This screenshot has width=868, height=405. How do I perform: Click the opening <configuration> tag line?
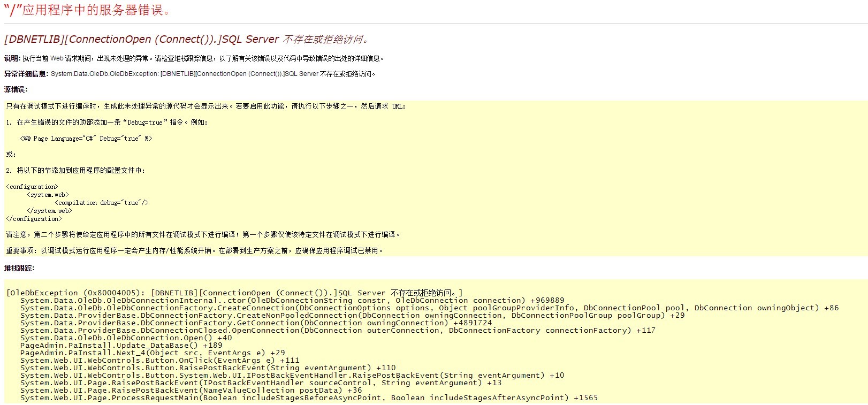pos(32,187)
